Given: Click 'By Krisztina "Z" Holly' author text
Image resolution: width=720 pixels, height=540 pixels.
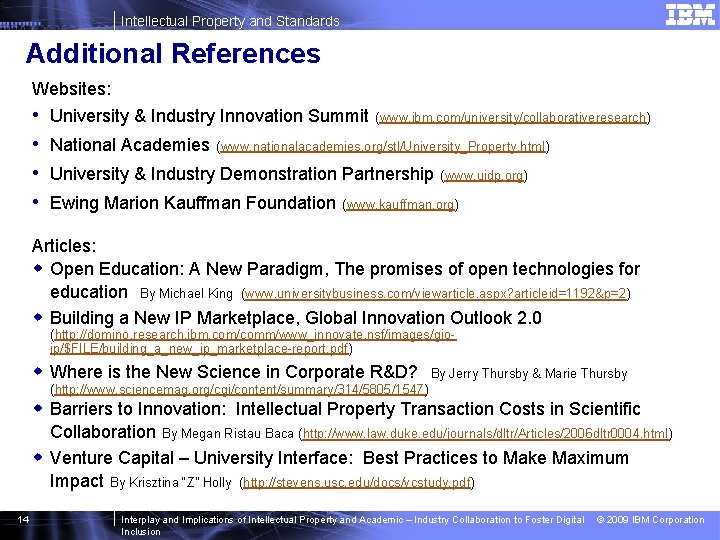Looking at the screenshot, I should tap(171, 483).
